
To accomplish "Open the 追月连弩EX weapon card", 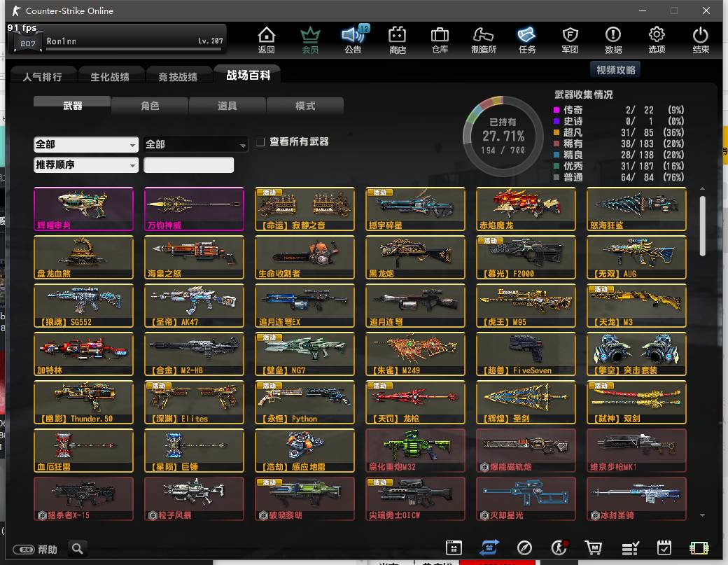I will (x=304, y=305).
